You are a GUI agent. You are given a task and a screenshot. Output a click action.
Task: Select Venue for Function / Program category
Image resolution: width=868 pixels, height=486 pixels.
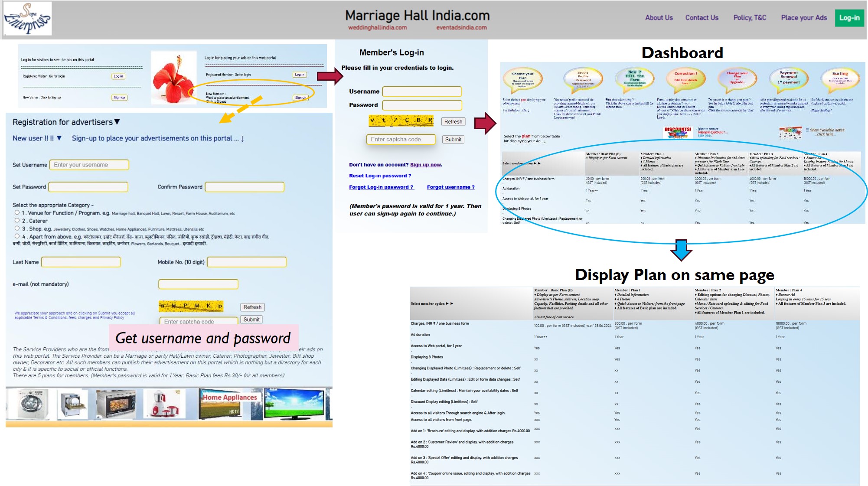(x=17, y=212)
